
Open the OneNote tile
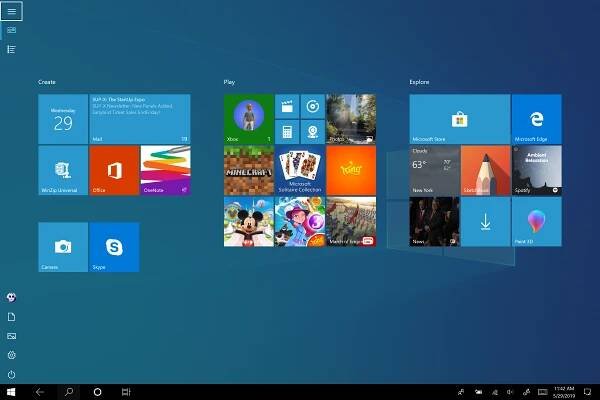coord(165,170)
